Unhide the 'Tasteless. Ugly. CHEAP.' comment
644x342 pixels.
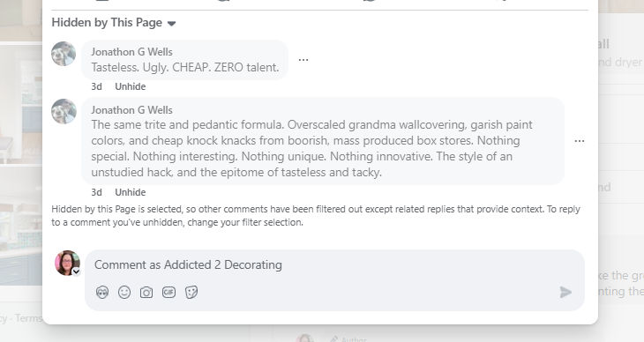coord(131,86)
